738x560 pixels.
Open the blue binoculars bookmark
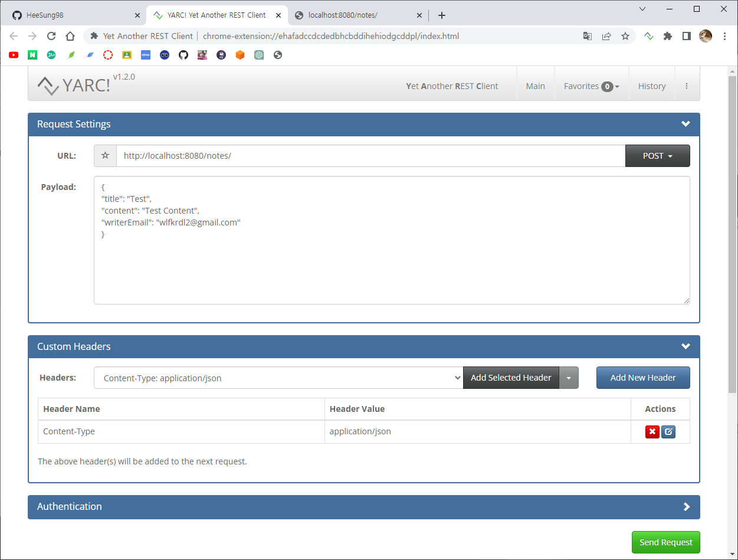pos(165,55)
